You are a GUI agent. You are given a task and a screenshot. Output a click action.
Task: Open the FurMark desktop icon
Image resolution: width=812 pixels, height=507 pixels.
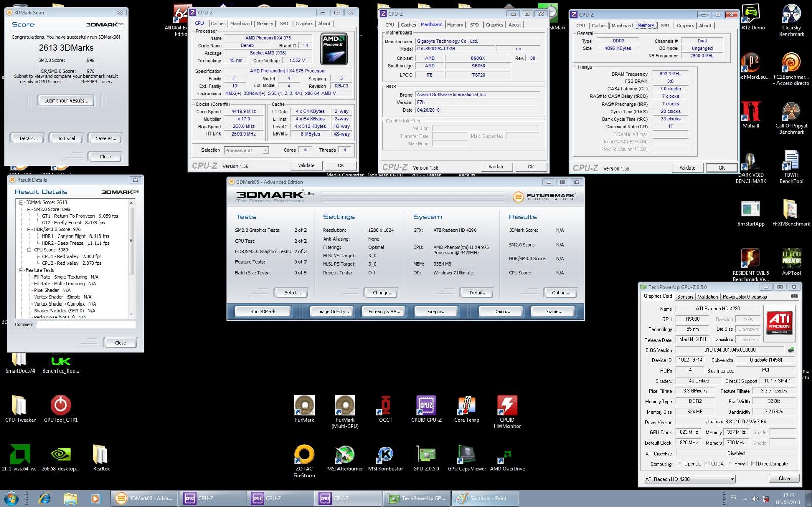304,409
